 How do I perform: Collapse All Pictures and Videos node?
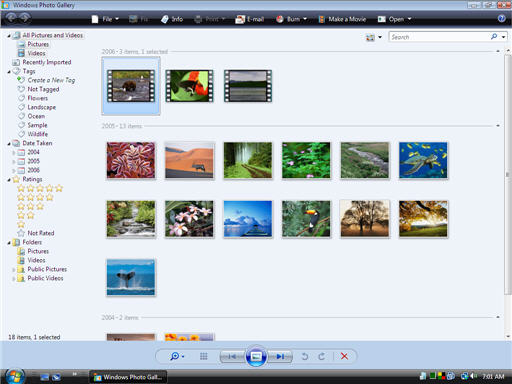tap(9, 36)
